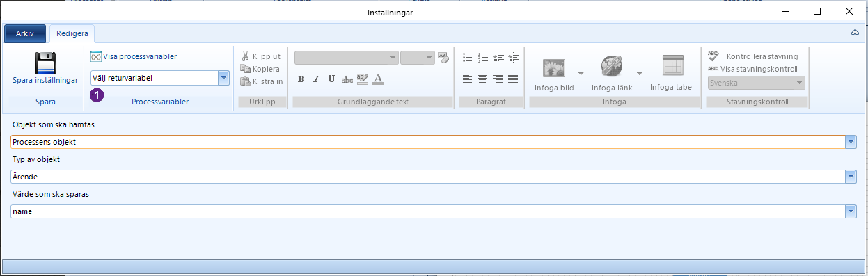
Task: Insert a bulleted list
Action: (468, 57)
